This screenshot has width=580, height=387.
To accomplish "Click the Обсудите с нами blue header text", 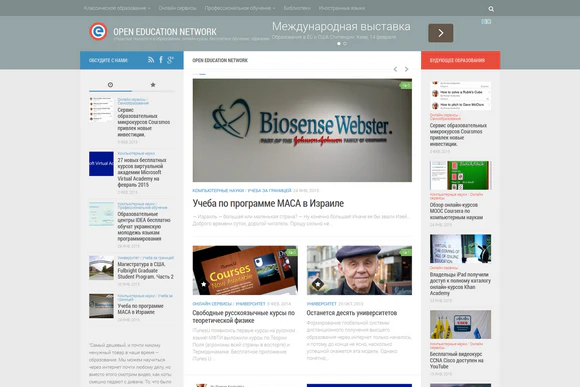I will tap(108, 60).
